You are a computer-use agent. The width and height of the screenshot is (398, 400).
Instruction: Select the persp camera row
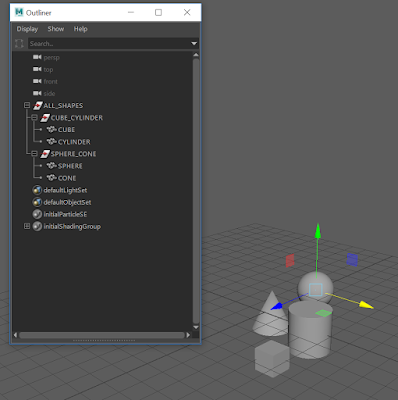[x=102, y=57]
